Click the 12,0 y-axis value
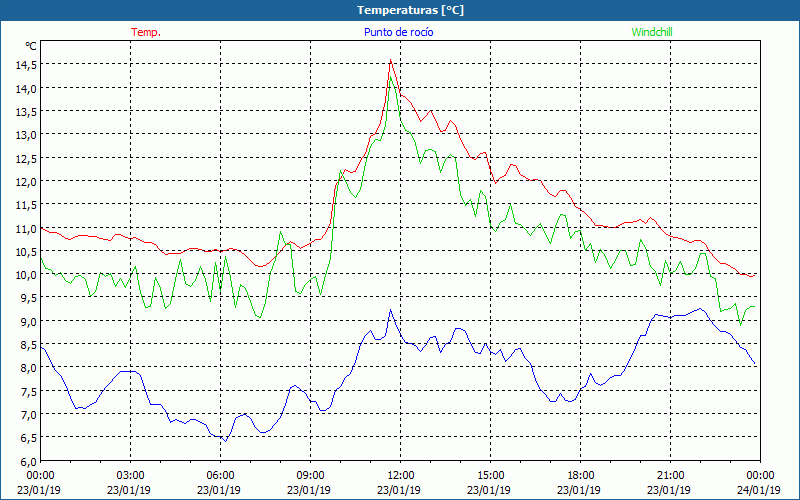The image size is (800, 500). pos(27,181)
